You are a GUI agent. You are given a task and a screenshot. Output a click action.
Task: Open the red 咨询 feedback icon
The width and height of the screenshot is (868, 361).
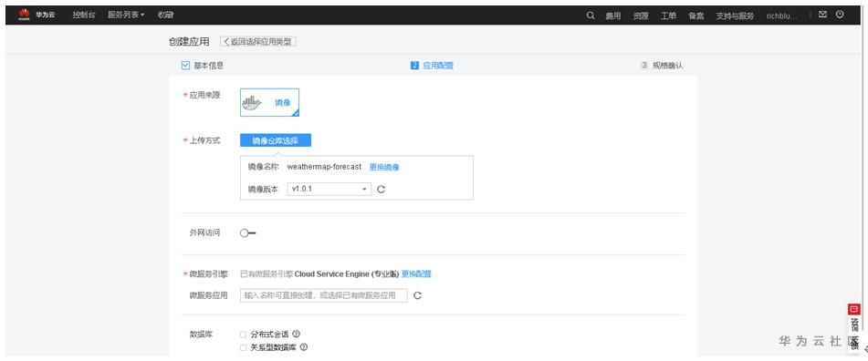(854, 309)
